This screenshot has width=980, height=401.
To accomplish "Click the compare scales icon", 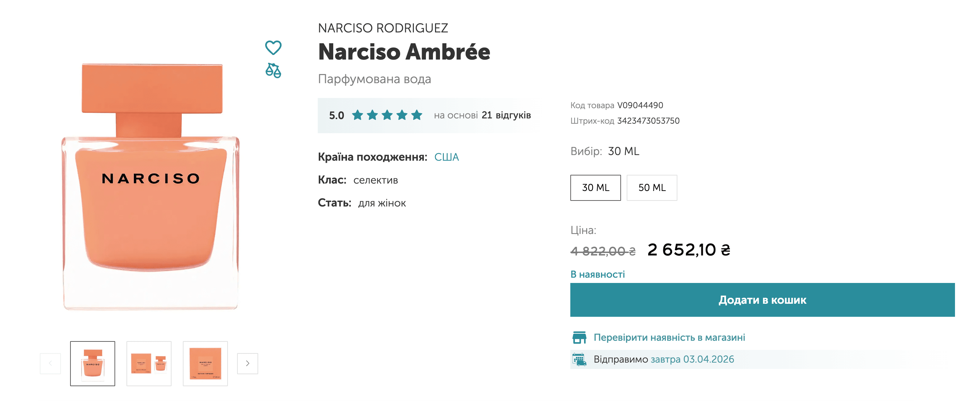I will click(273, 70).
